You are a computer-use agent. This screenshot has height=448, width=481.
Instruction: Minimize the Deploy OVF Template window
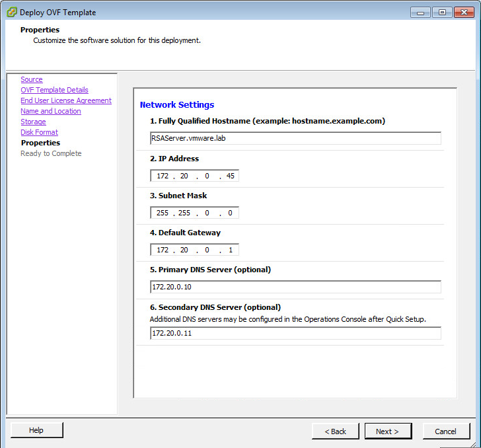(x=421, y=13)
